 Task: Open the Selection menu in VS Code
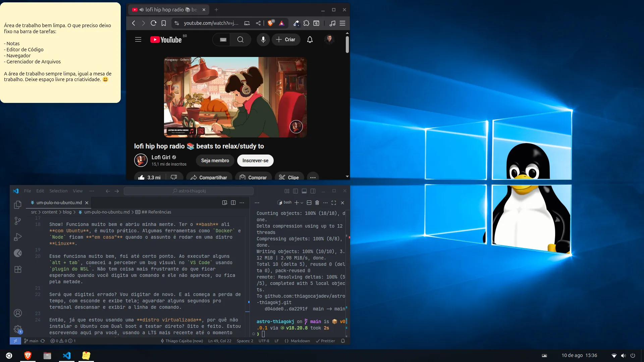click(58, 191)
